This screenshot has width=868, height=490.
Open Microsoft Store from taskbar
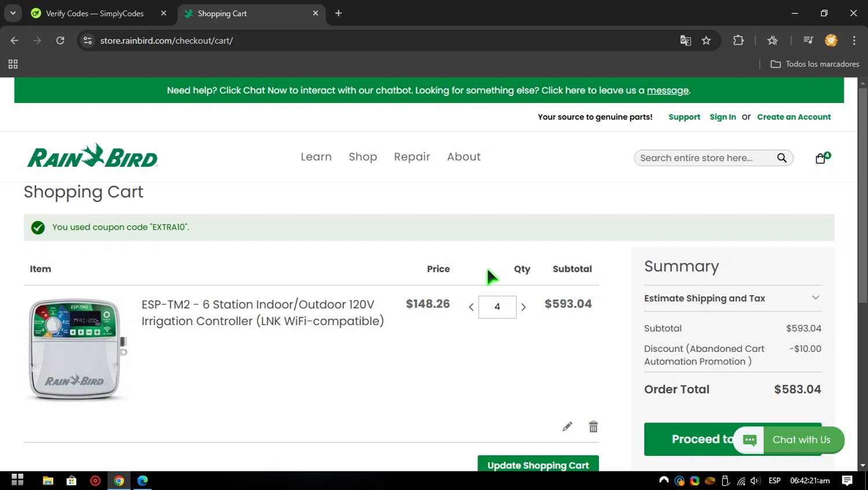click(x=72, y=480)
